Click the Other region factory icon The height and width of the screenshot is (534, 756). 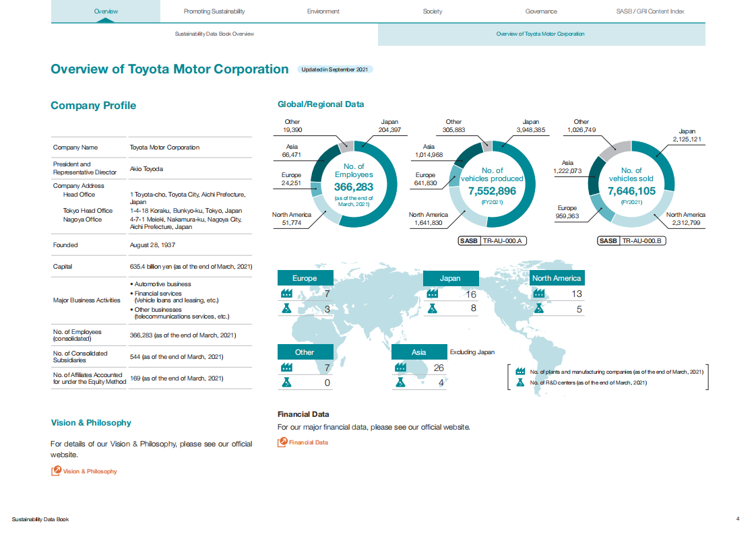tap(287, 368)
